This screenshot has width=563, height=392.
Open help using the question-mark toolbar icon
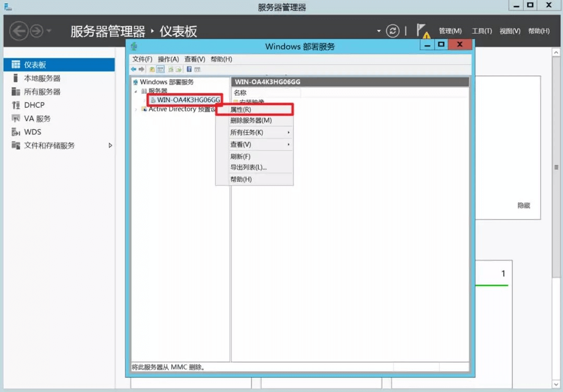tap(189, 69)
